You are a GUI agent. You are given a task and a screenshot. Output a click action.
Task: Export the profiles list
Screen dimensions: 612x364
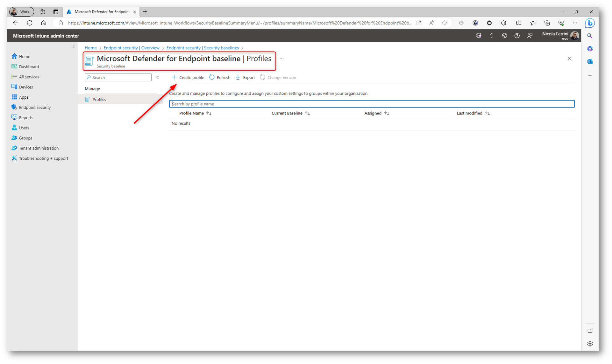[245, 77]
